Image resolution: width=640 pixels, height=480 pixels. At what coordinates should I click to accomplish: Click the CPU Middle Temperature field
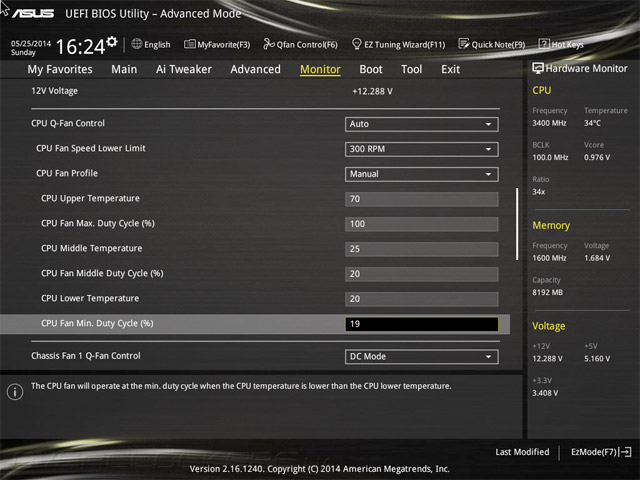click(x=422, y=249)
